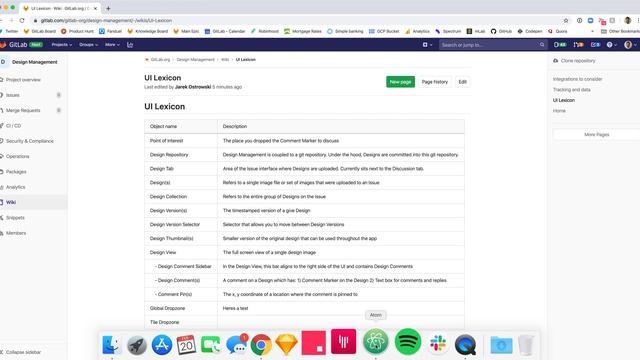Click the More Pages button
640x360 pixels.
coord(596,134)
